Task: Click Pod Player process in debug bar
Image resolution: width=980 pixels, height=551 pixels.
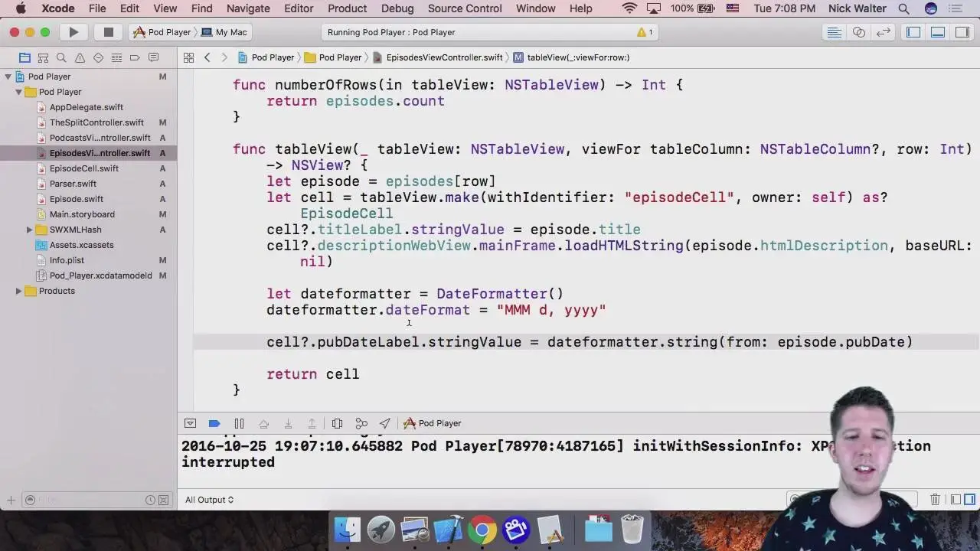Action: (433, 423)
